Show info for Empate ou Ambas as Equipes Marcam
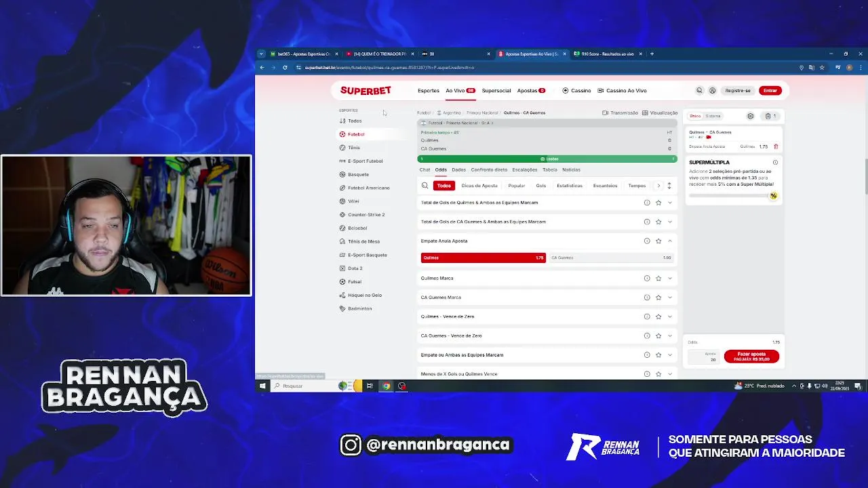This screenshot has height=488, width=868. point(646,354)
